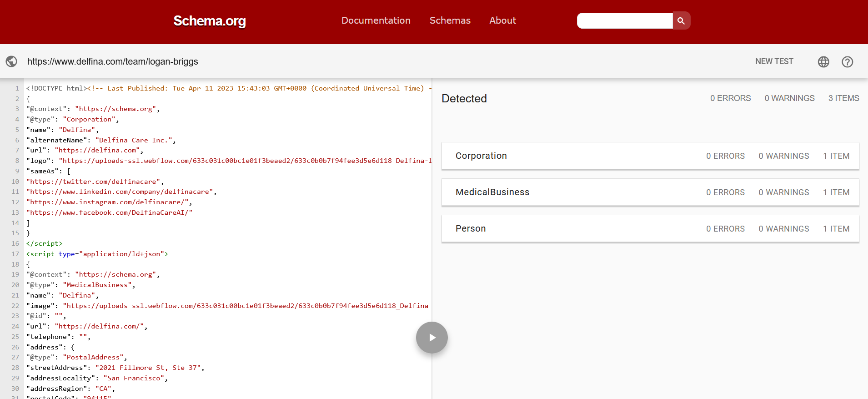Click the "Corporation" type code line

(x=73, y=119)
